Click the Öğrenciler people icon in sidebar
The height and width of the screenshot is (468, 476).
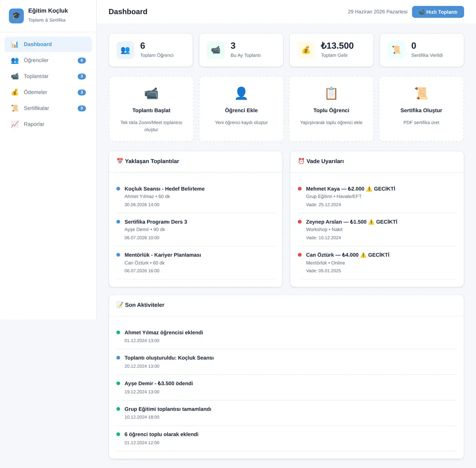(15, 60)
